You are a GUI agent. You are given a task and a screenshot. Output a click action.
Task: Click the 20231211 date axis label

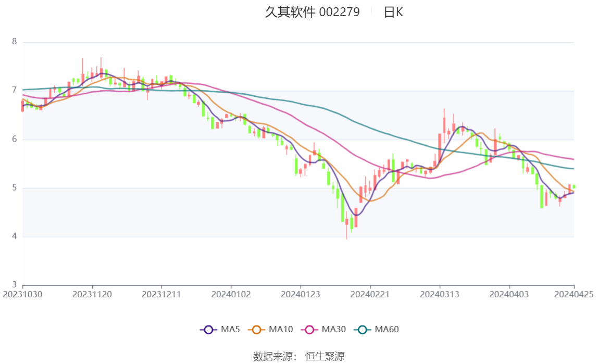pyautogui.click(x=161, y=294)
